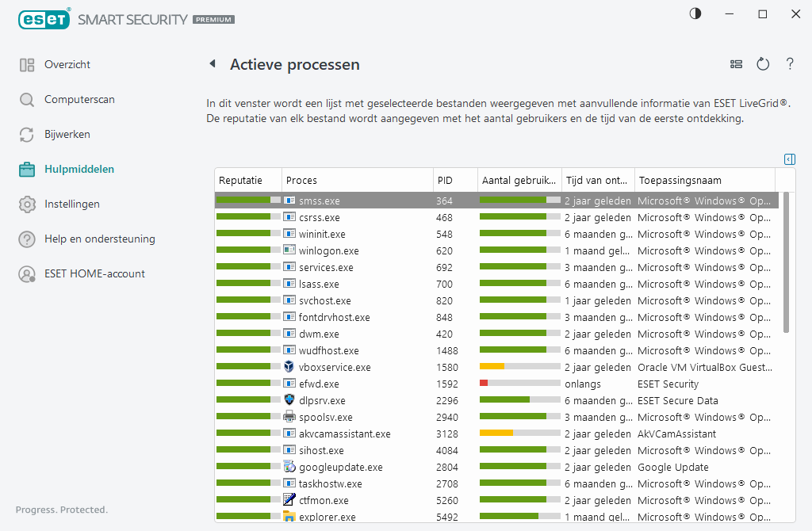Screen dimensions: 812x531
Task: Select the vboxservice.exe process row
Action: click(335, 367)
